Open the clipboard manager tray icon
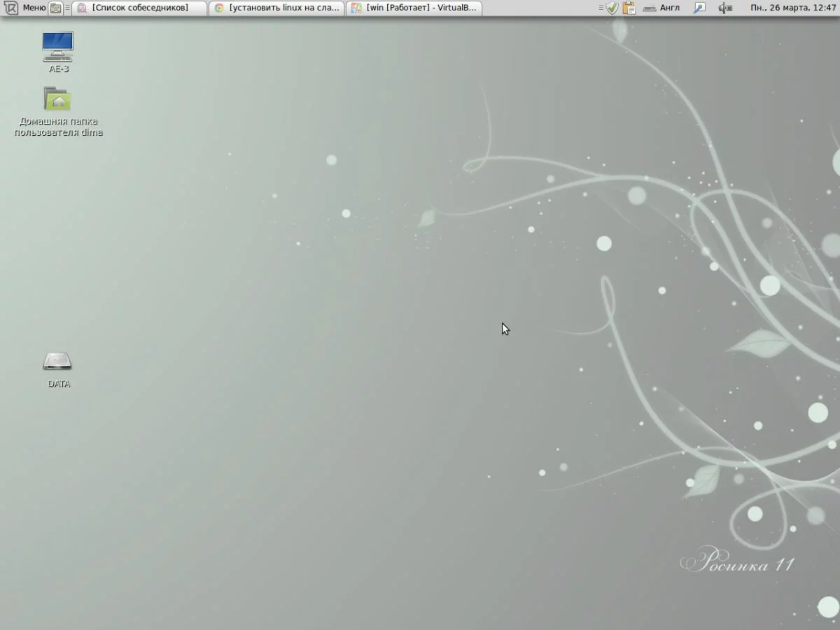The image size is (840, 630). 629,8
